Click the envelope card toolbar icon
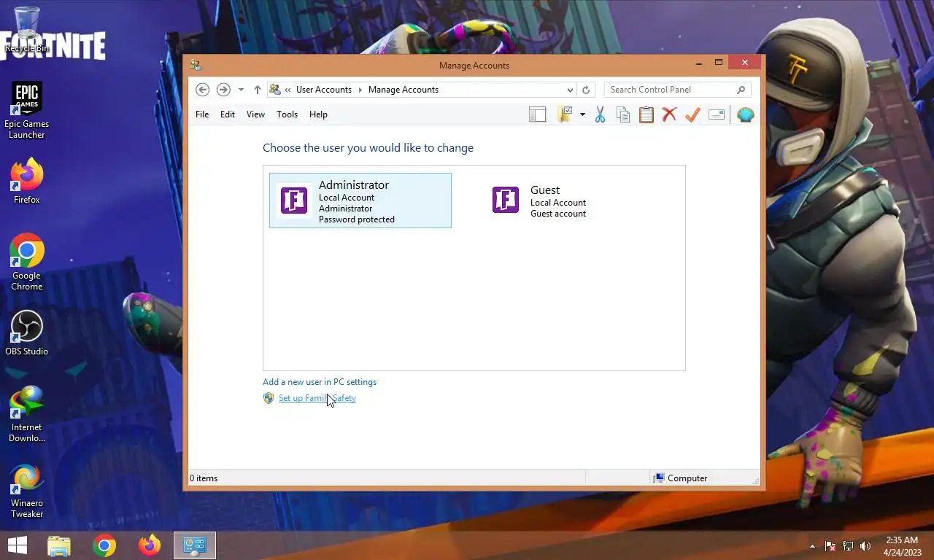934x560 pixels. [717, 114]
